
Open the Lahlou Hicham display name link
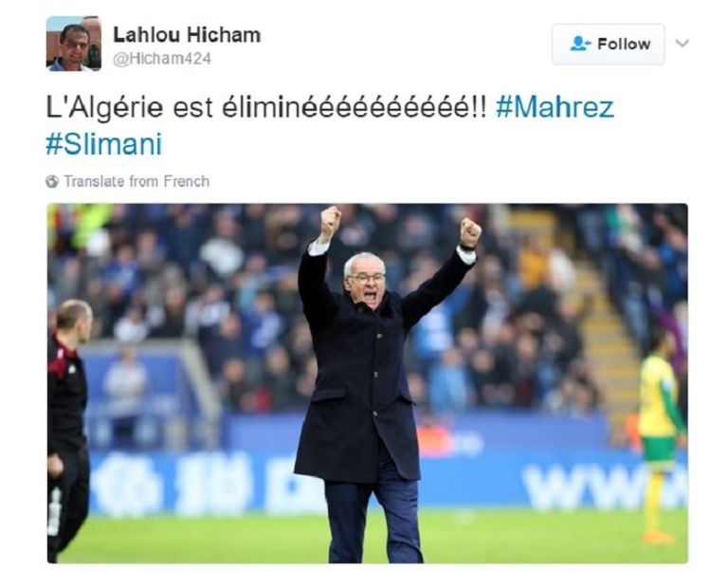click(x=187, y=35)
